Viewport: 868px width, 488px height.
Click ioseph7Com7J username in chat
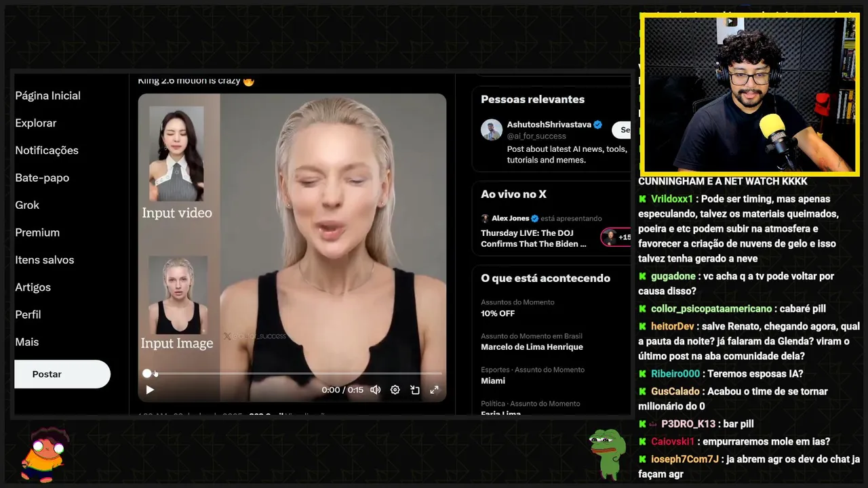click(x=685, y=459)
